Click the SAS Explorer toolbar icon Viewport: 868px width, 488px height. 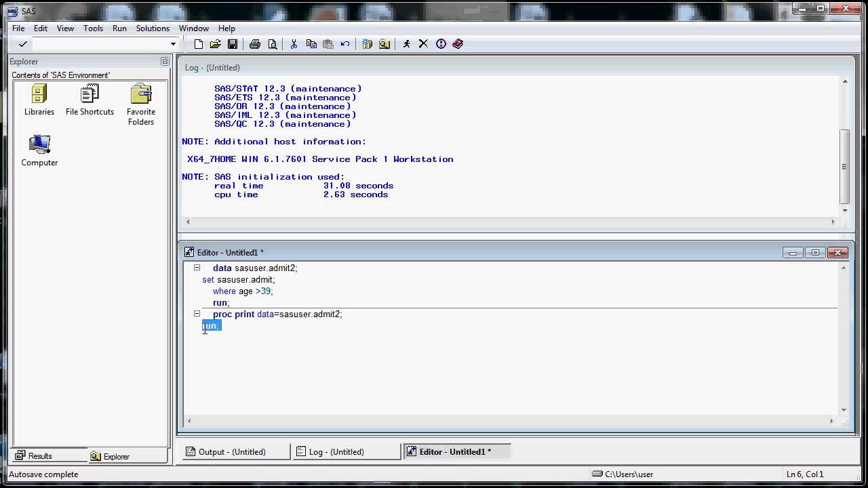[384, 44]
